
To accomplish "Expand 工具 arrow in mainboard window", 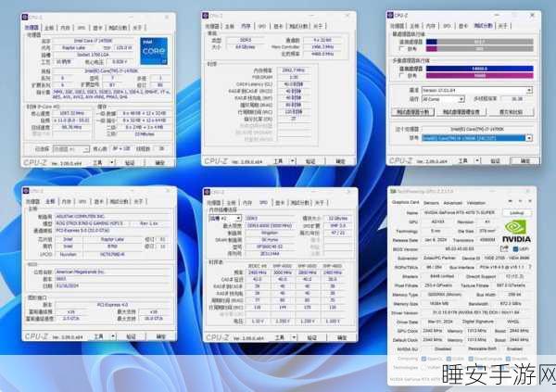I will coord(113,336).
